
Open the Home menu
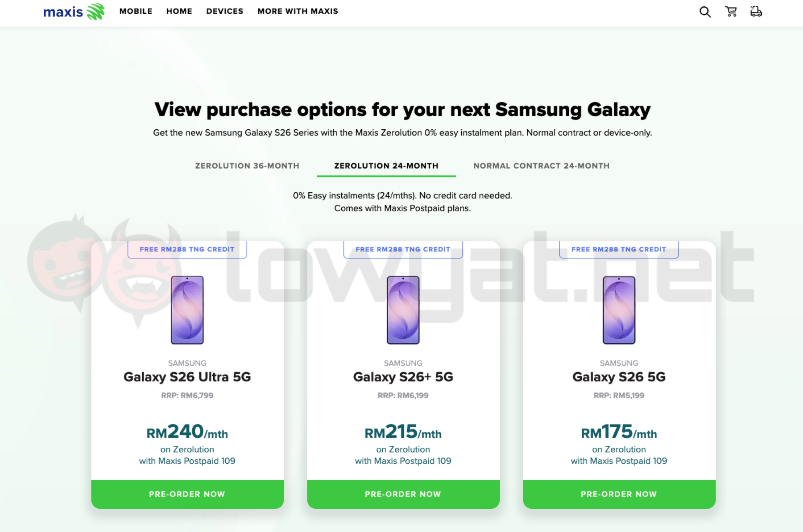(x=179, y=11)
